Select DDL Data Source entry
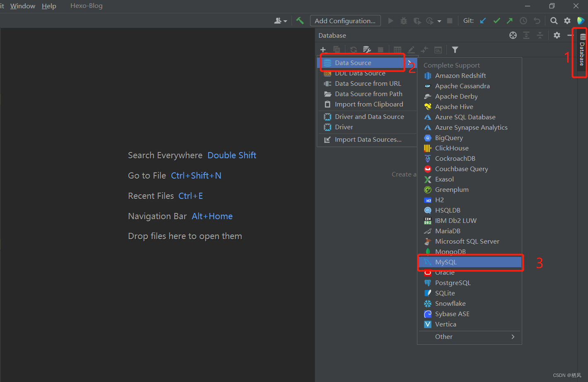This screenshot has height=382, width=588. pos(367,73)
